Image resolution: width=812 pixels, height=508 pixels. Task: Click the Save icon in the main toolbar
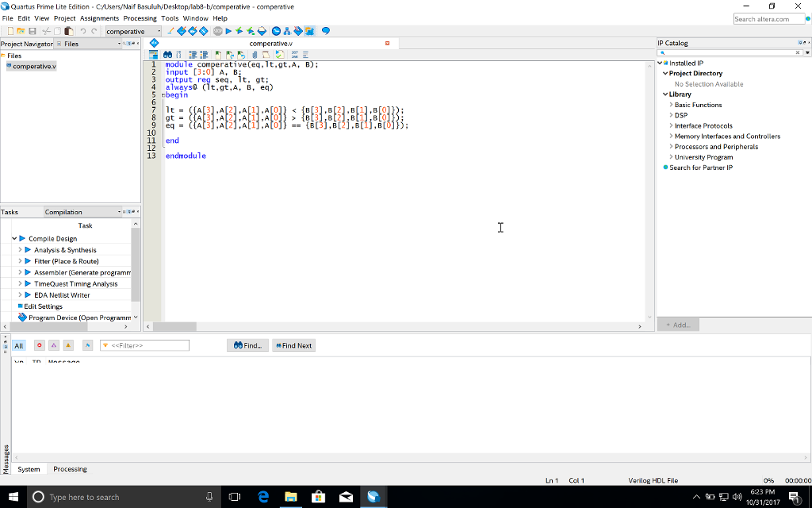tap(33, 31)
